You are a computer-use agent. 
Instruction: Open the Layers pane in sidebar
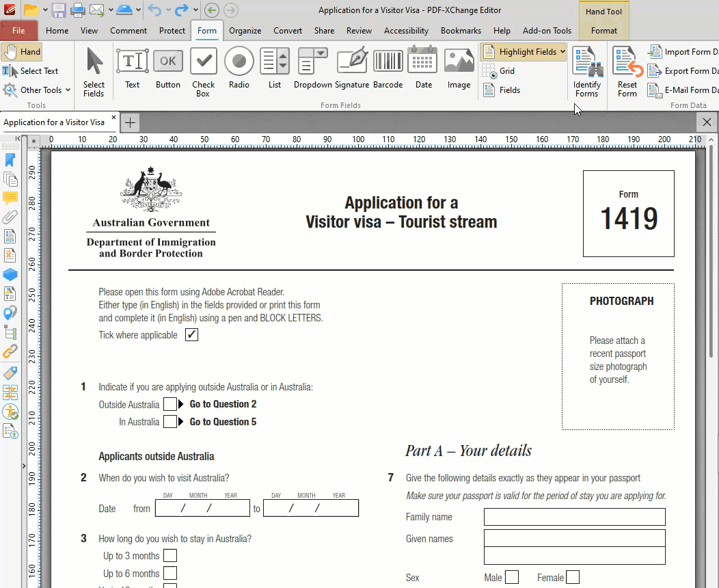(10, 274)
